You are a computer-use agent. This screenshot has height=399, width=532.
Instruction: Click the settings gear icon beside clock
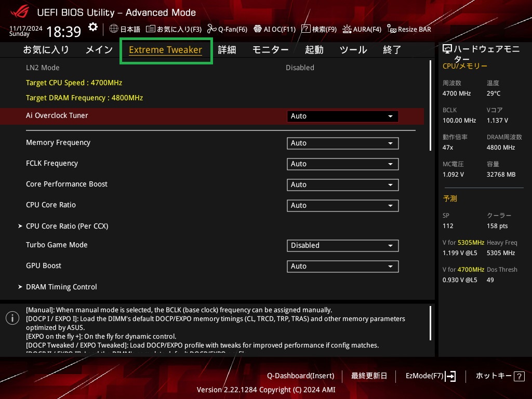tap(93, 27)
